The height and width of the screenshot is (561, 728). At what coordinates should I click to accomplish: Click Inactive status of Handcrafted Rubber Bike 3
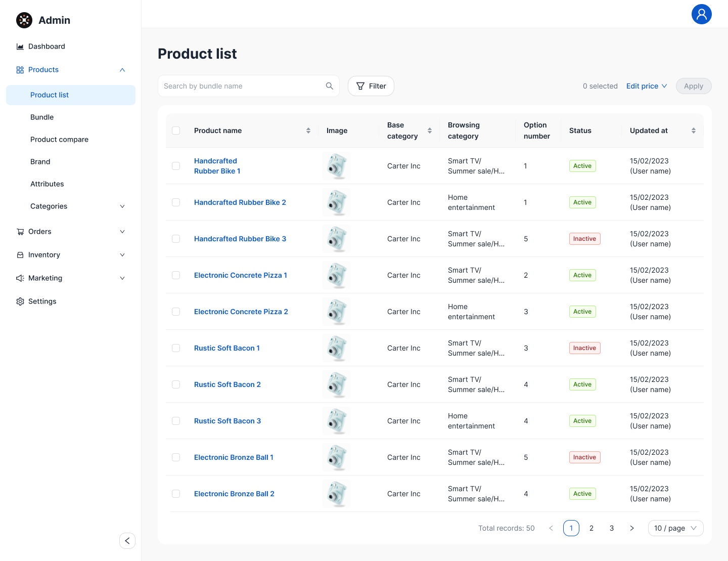tap(585, 239)
